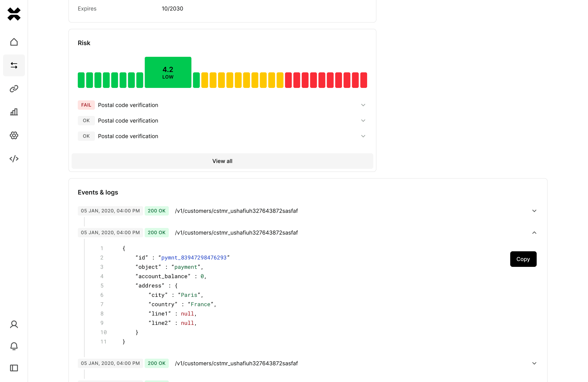The width and height of the screenshot is (588, 382).
Task: Expand the second OK Postal code verification
Action: pyautogui.click(x=363, y=136)
